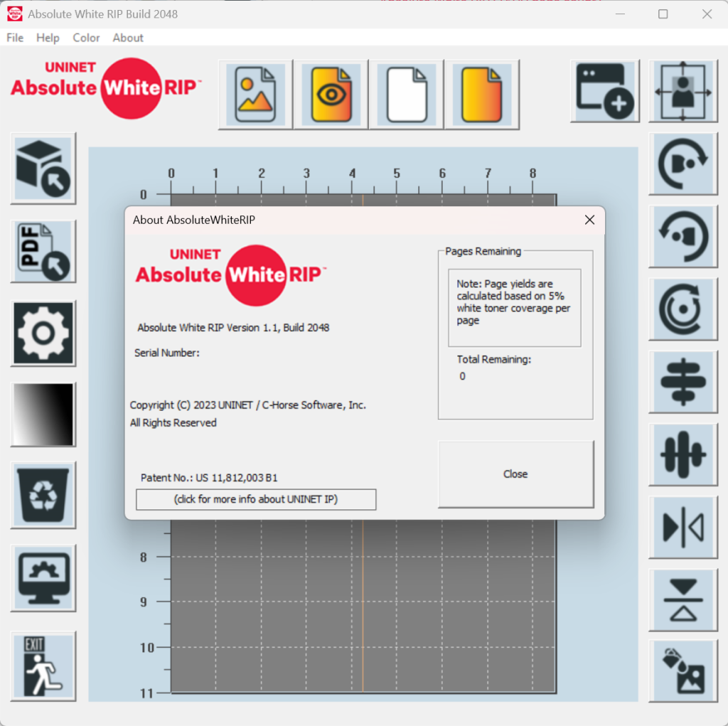Screen dimensions: 728x726
Task: Click the paint bucket image fill icon
Action: [x=683, y=671]
